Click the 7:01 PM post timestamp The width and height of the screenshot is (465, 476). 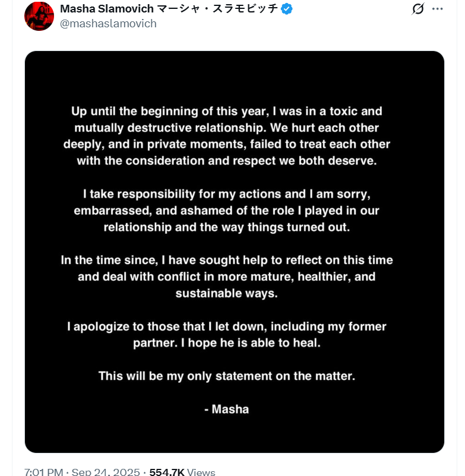click(x=45, y=472)
